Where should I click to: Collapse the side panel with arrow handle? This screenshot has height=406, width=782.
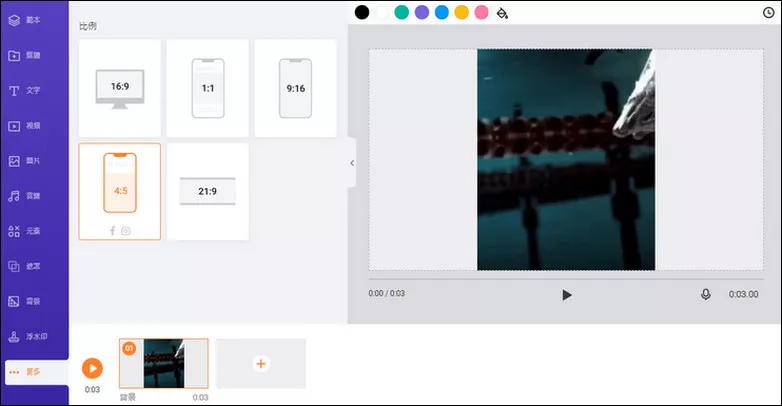(x=352, y=163)
